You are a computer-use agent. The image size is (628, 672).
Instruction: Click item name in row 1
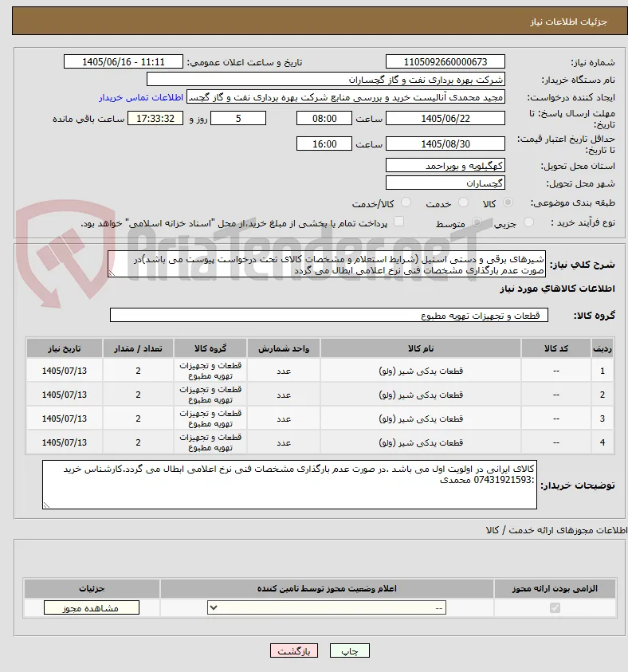(421, 371)
